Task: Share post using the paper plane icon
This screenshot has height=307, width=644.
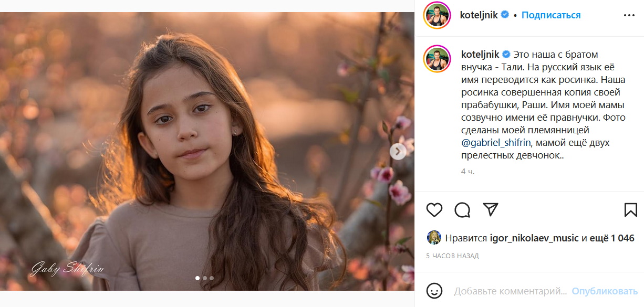Action: (x=490, y=210)
